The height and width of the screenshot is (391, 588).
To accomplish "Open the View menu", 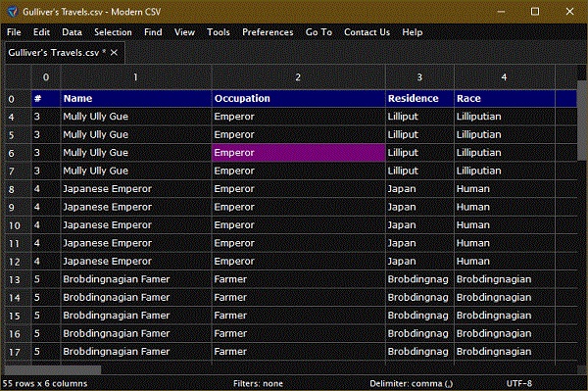I will [184, 32].
